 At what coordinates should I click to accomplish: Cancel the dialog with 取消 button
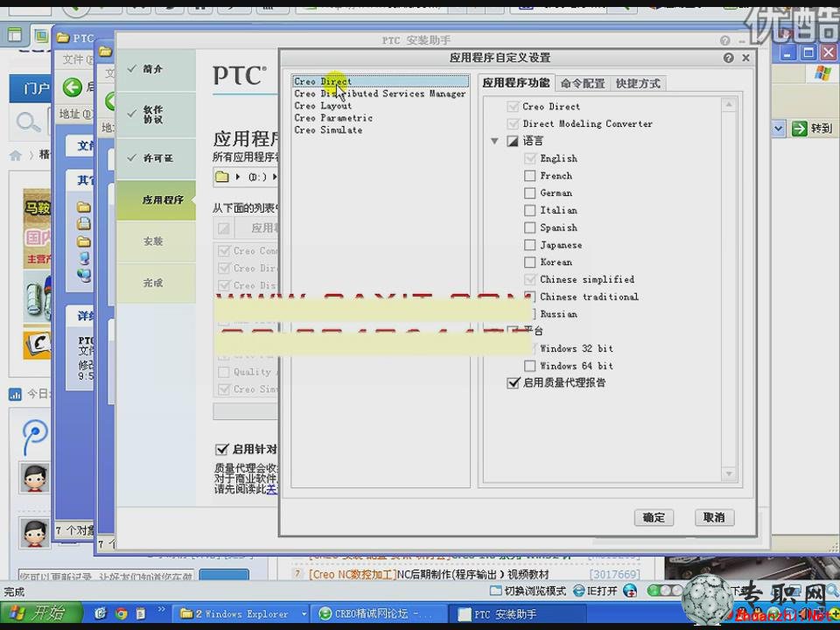point(714,517)
